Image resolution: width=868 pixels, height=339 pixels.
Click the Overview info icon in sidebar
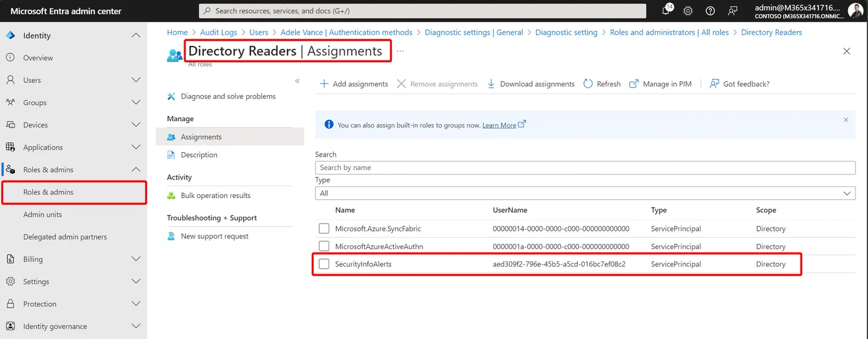coord(11,58)
